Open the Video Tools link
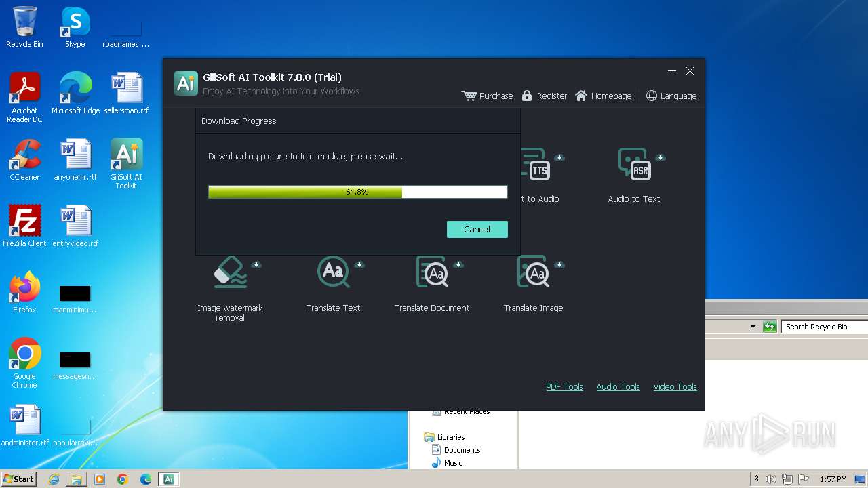 [x=675, y=387]
